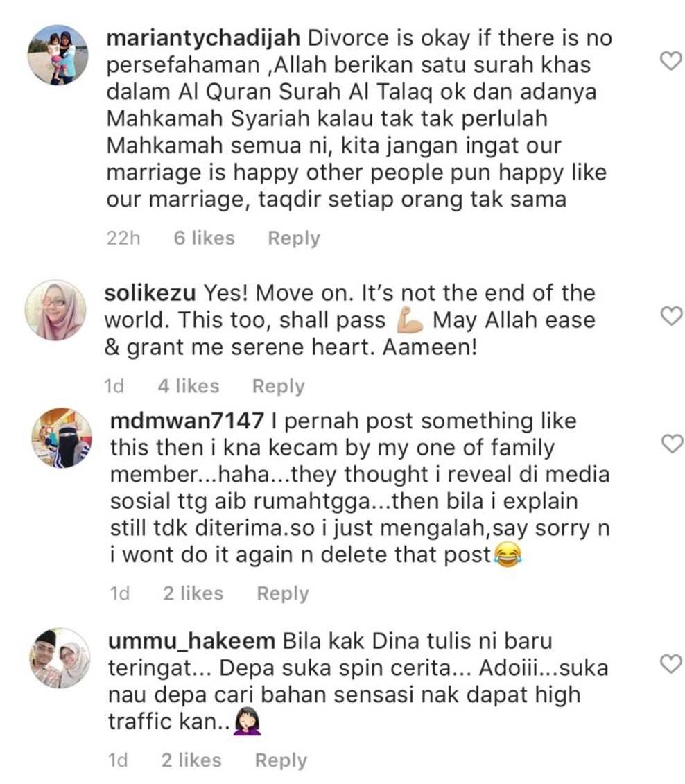Heart the ummu_hakeem comment
This screenshot has height=784, width=685.
coord(669,665)
